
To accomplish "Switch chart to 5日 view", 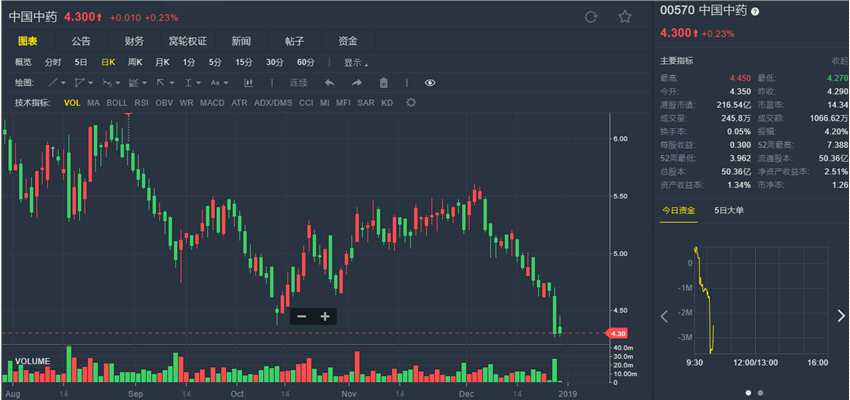I will pyautogui.click(x=81, y=63).
